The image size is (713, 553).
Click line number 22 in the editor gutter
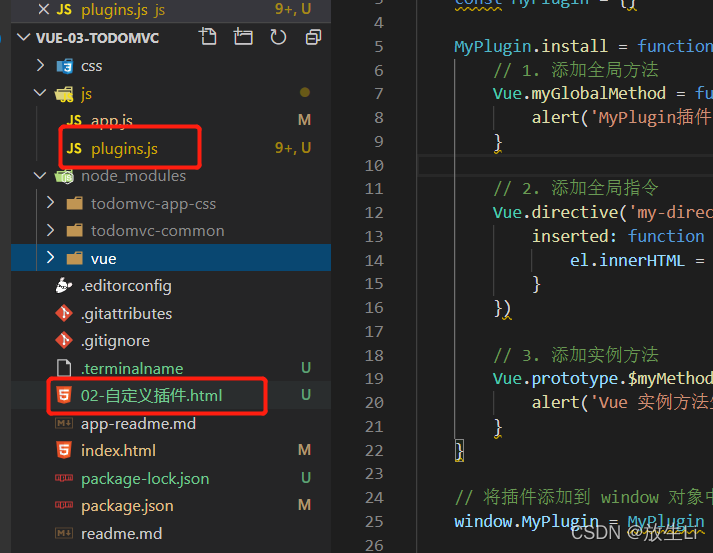tap(374, 450)
